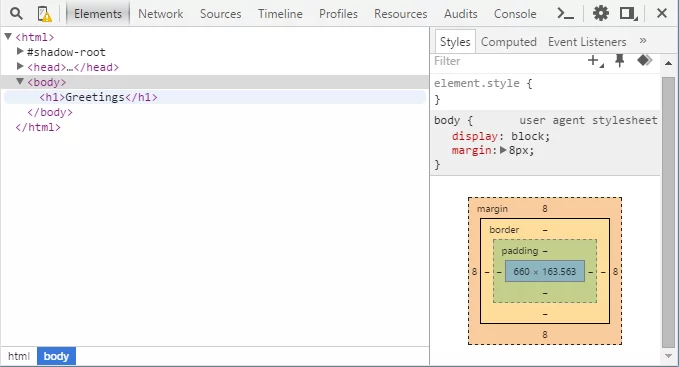Switch to the Elements tab
Image resolution: width=679 pixels, height=367 pixels.
[x=98, y=14]
